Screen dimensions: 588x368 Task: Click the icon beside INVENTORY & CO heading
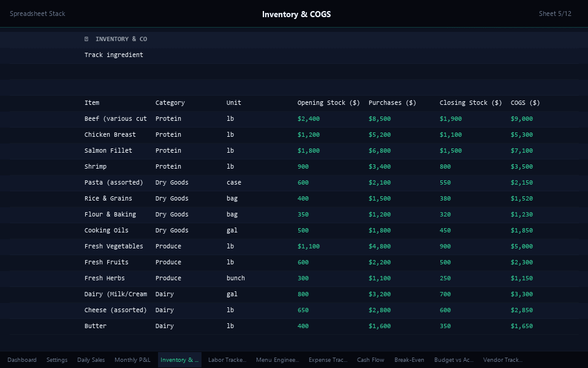click(86, 39)
